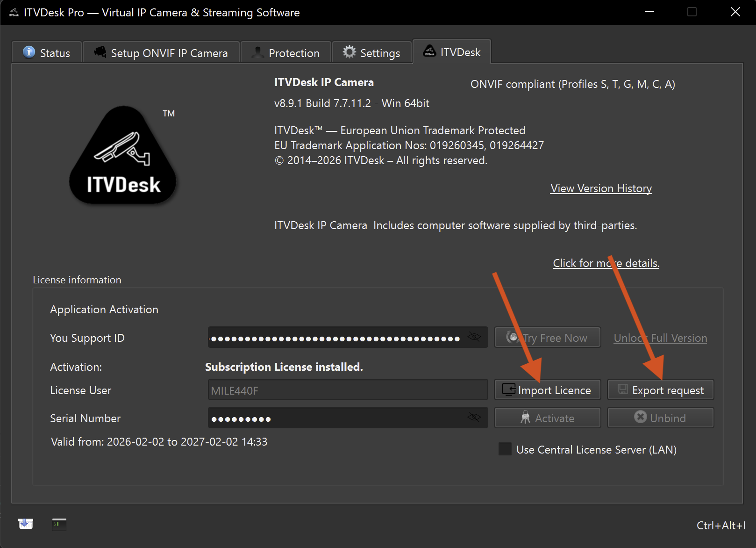Screen dimensions: 756x548
Task: Click the download-to-tray icon at bottom left
Action: [26, 524]
